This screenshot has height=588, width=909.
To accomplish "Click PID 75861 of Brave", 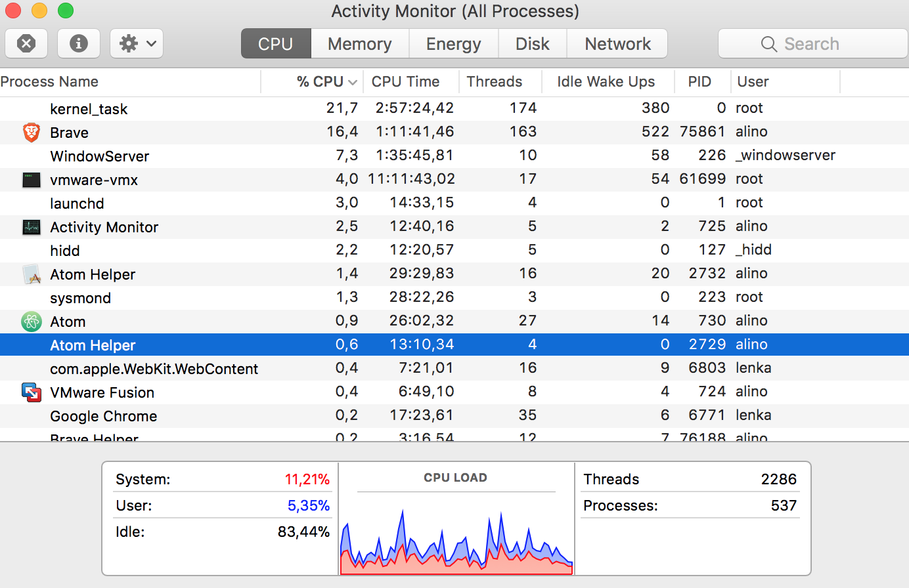I will 702,132.
